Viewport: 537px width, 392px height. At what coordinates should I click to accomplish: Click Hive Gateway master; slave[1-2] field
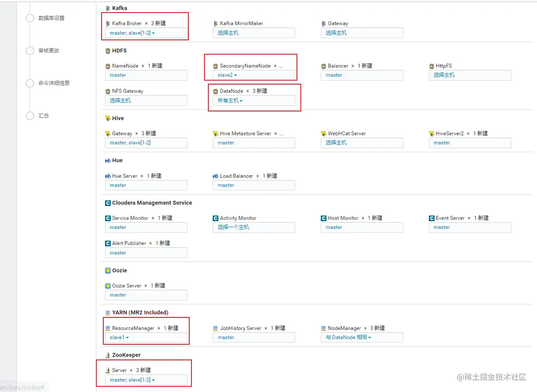pos(146,143)
